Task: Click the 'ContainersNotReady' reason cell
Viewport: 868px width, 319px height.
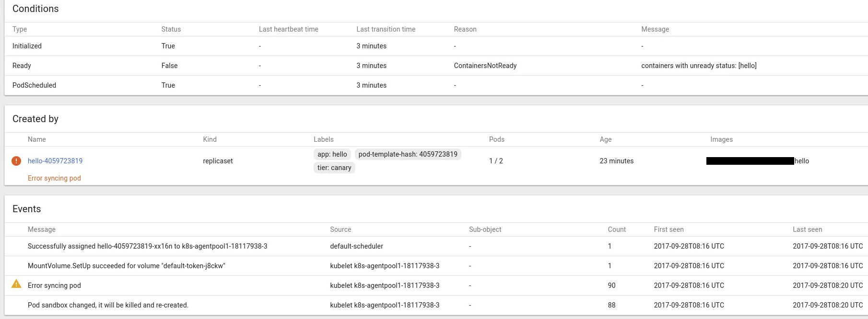Action: coord(485,66)
